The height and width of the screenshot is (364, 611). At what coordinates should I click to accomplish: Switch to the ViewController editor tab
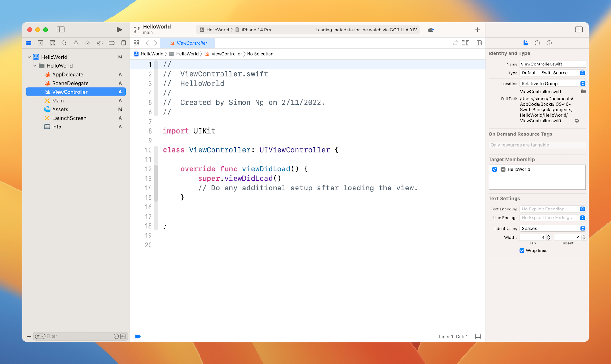pyautogui.click(x=188, y=43)
